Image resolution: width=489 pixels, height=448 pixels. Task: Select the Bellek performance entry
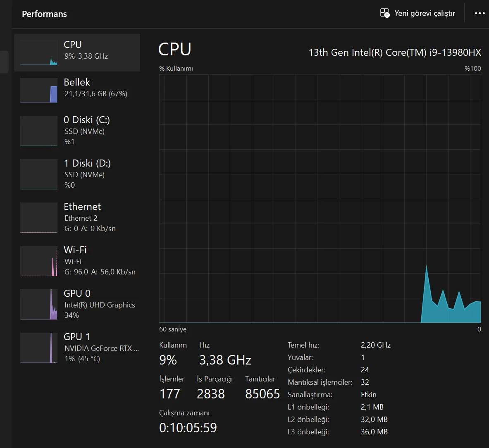[77, 90]
